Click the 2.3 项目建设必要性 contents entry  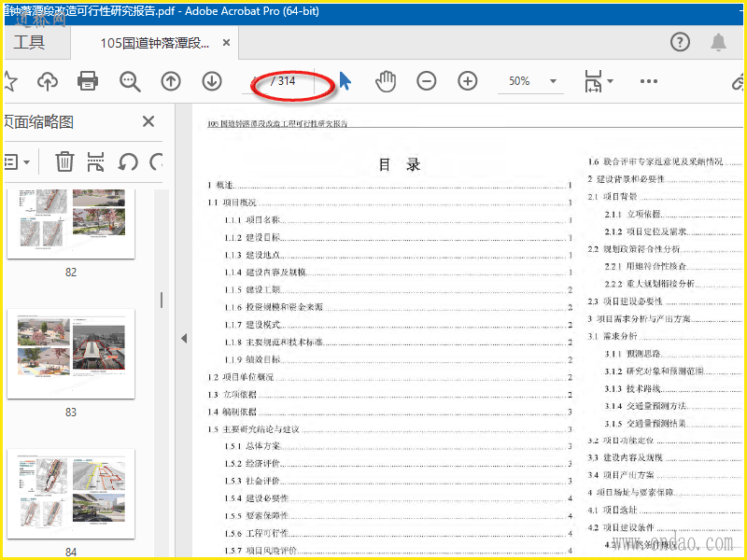665,301
